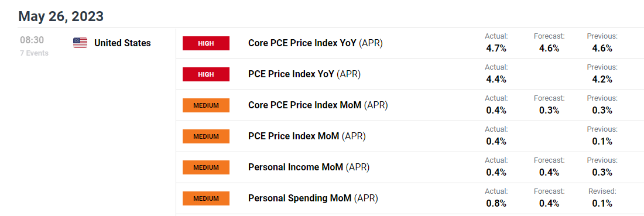This screenshot has width=644, height=216.
Task: Click the United States flag icon
Action: coord(80,43)
